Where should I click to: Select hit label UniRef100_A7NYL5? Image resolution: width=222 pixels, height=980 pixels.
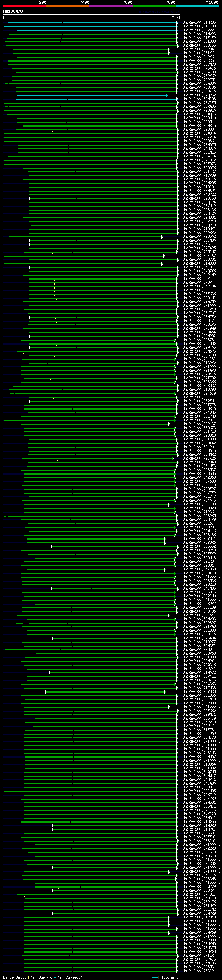199,374
